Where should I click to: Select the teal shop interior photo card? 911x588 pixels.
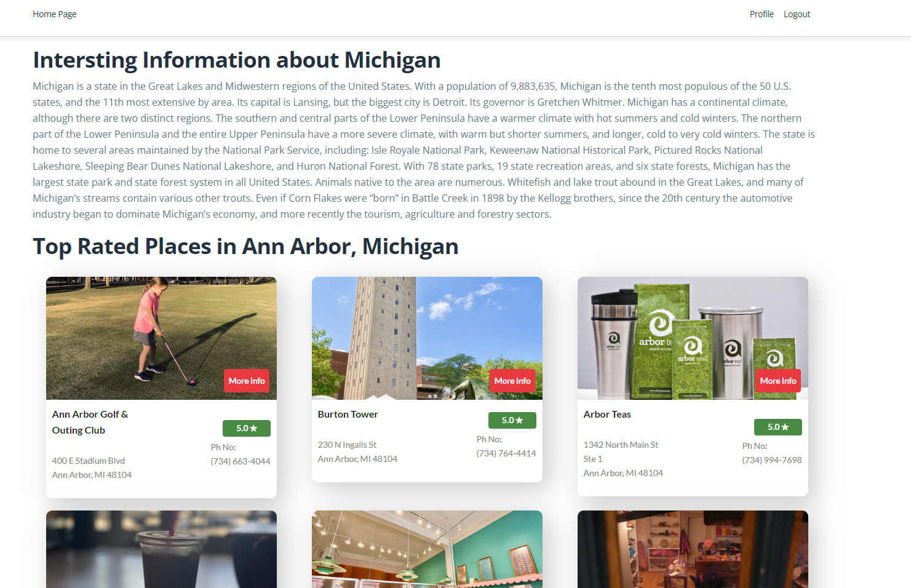click(x=427, y=549)
